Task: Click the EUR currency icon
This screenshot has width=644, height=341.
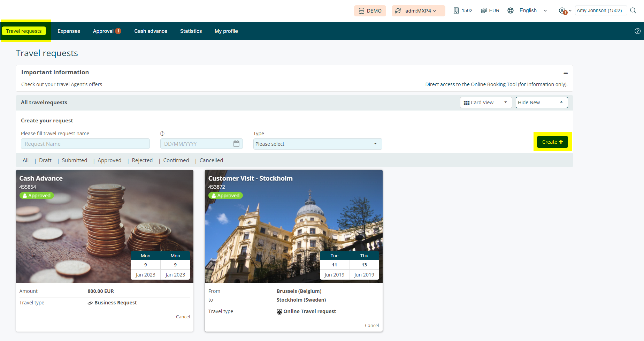Action: pos(484,10)
